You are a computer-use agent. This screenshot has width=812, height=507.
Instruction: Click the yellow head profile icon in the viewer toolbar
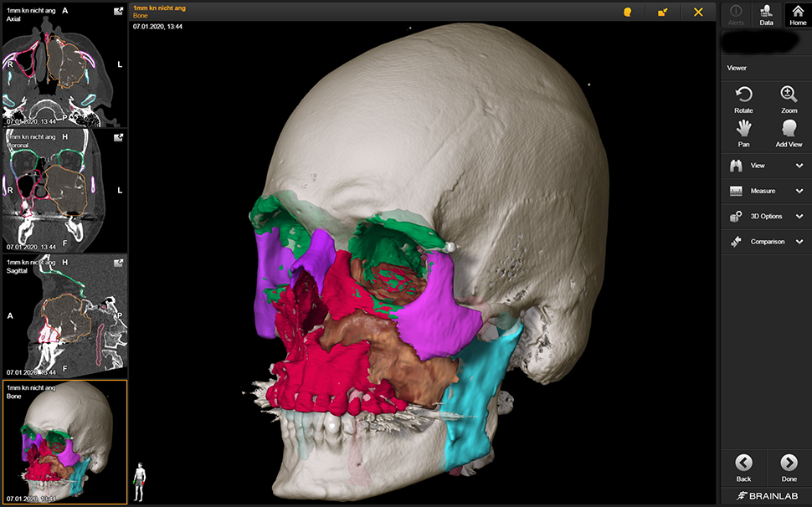click(x=626, y=13)
